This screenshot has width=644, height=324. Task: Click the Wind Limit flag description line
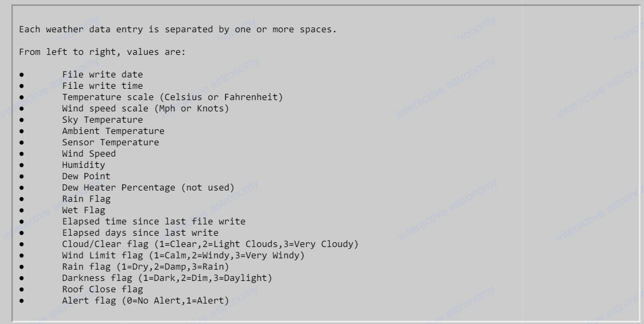(183, 255)
